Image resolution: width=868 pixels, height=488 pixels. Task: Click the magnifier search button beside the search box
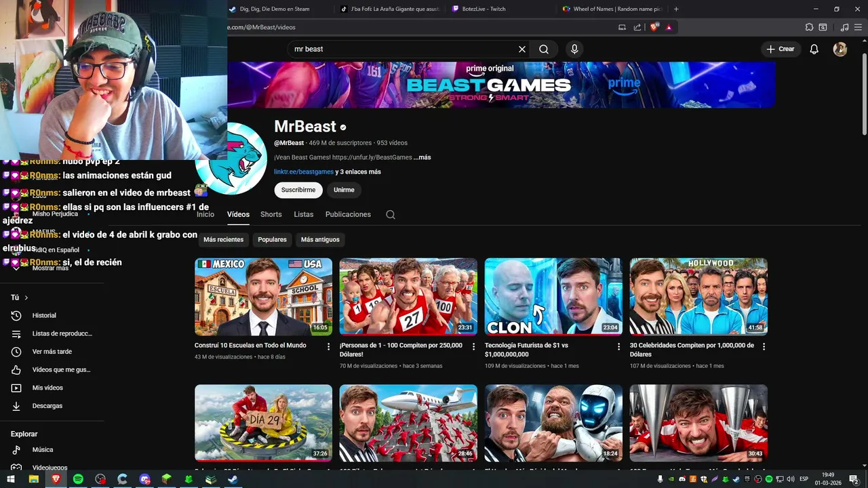pos(544,49)
